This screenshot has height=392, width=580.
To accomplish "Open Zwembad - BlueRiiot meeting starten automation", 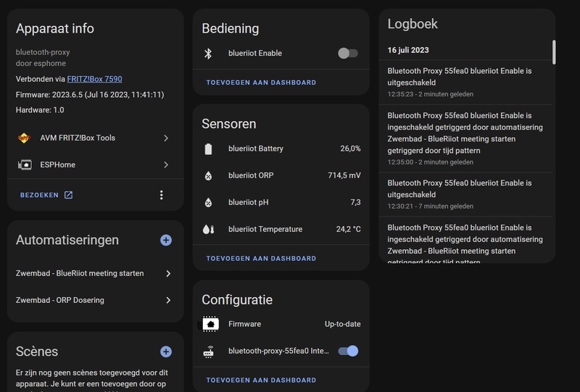I will (80, 273).
